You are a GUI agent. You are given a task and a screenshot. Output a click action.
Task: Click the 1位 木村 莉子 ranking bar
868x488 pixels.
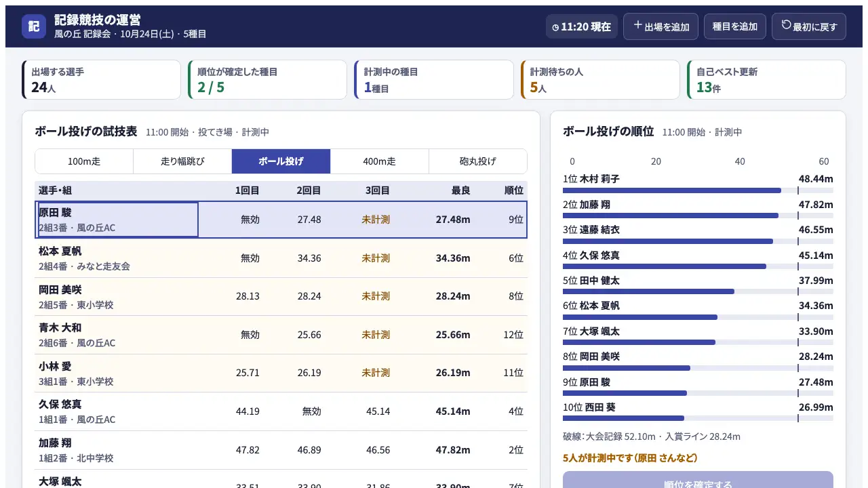coord(698,190)
